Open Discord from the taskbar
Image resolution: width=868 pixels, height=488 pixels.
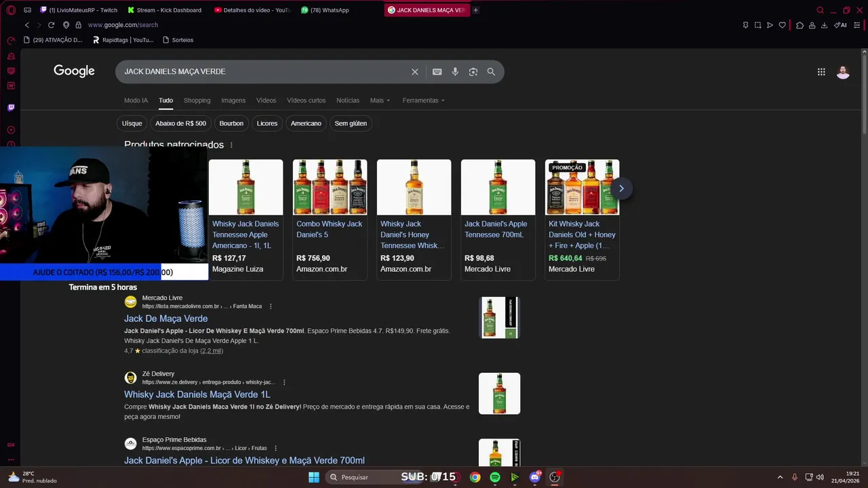tap(535, 477)
